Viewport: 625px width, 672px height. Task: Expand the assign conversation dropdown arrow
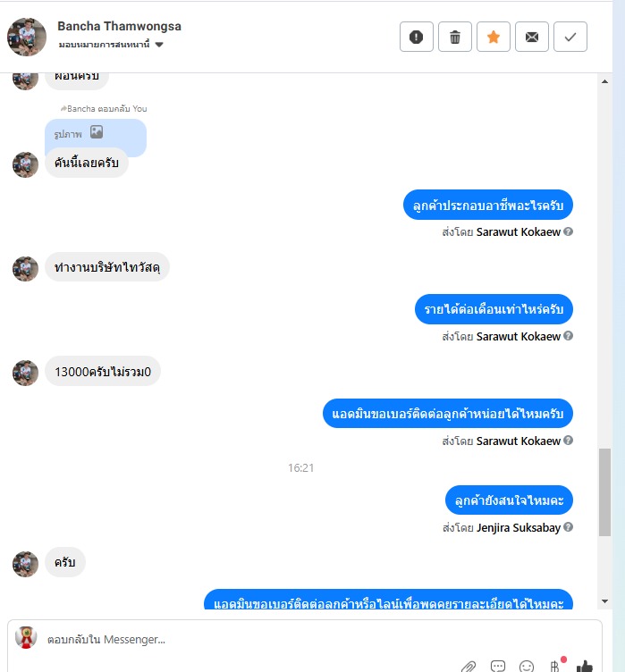pyautogui.click(x=159, y=45)
